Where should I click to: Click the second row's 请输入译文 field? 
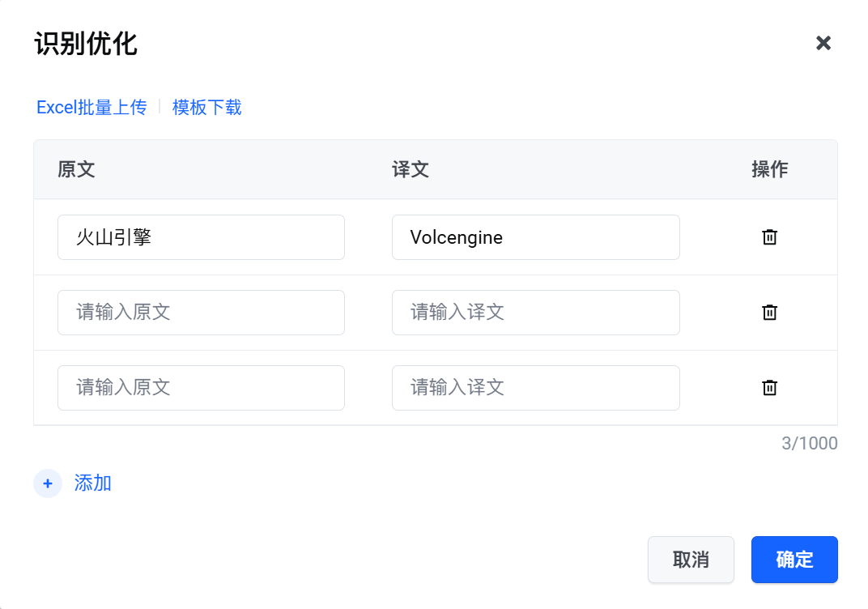click(x=535, y=313)
